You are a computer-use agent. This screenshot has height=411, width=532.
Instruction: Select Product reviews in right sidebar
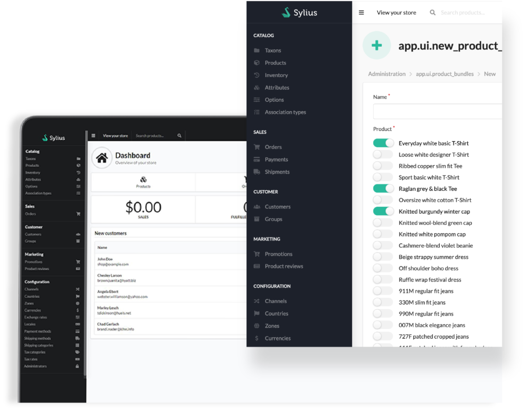[x=284, y=267]
